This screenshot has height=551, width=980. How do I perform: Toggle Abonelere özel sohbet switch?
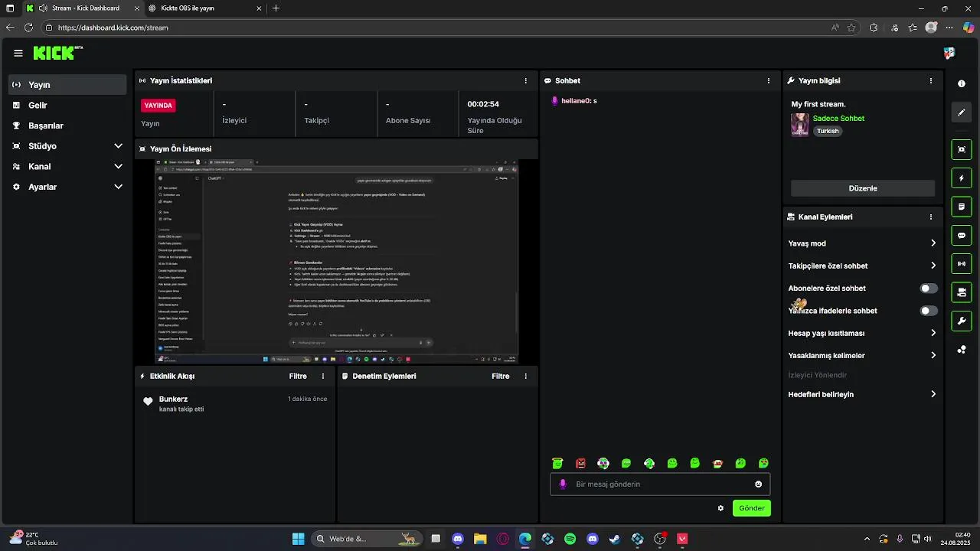[929, 289]
